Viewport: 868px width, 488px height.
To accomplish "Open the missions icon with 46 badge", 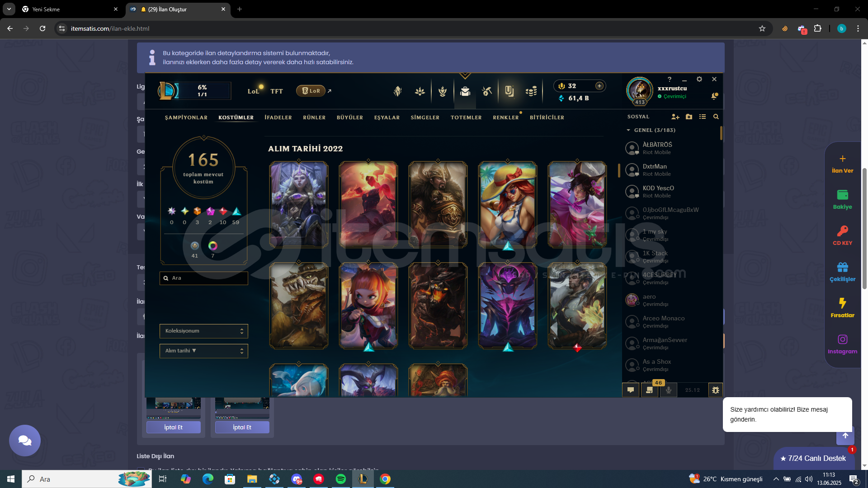I will (x=650, y=390).
